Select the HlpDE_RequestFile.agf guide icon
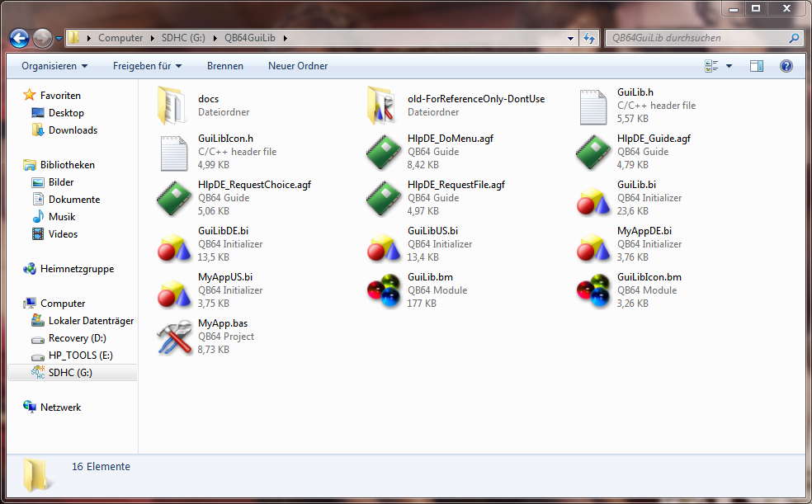This screenshot has height=504, width=812. pos(383,198)
